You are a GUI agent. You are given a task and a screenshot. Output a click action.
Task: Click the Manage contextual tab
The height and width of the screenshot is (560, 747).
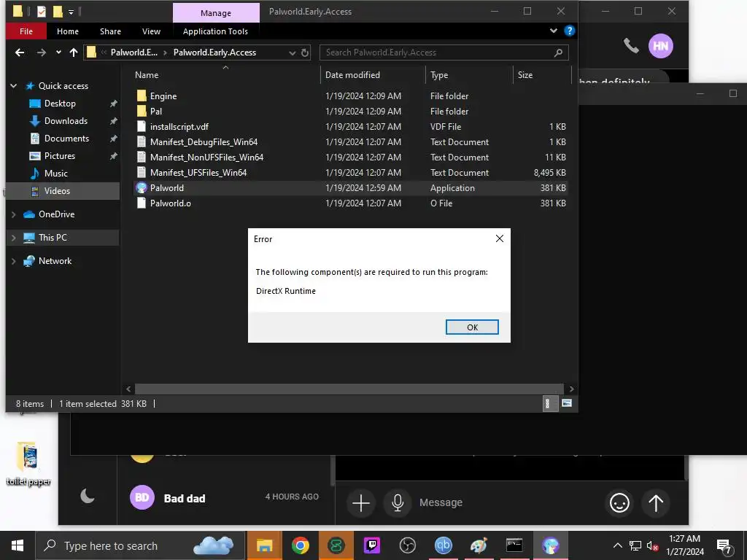tap(216, 13)
